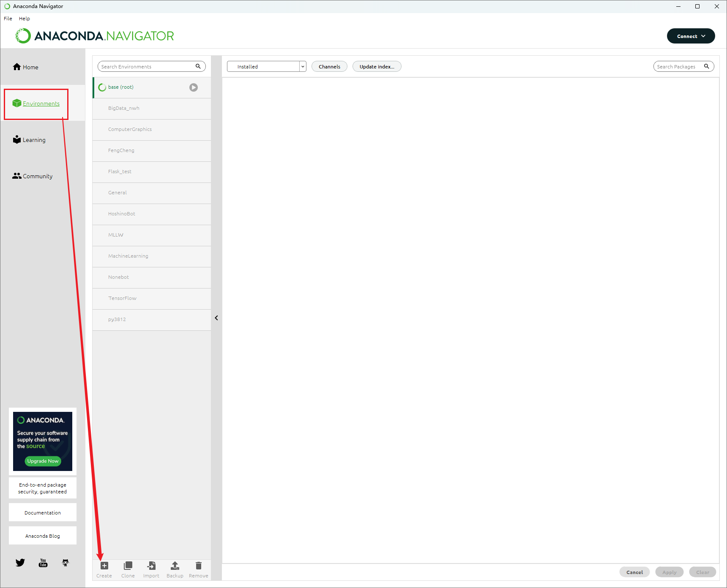The height and width of the screenshot is (588, 727).
Task: Open the Documentation link
Action: coord(43,512)
